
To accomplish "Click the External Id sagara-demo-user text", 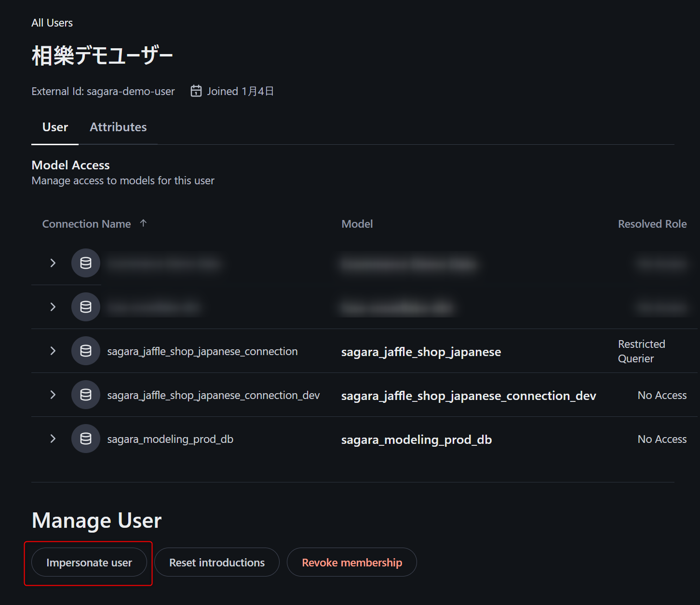I will pos(103,92).
